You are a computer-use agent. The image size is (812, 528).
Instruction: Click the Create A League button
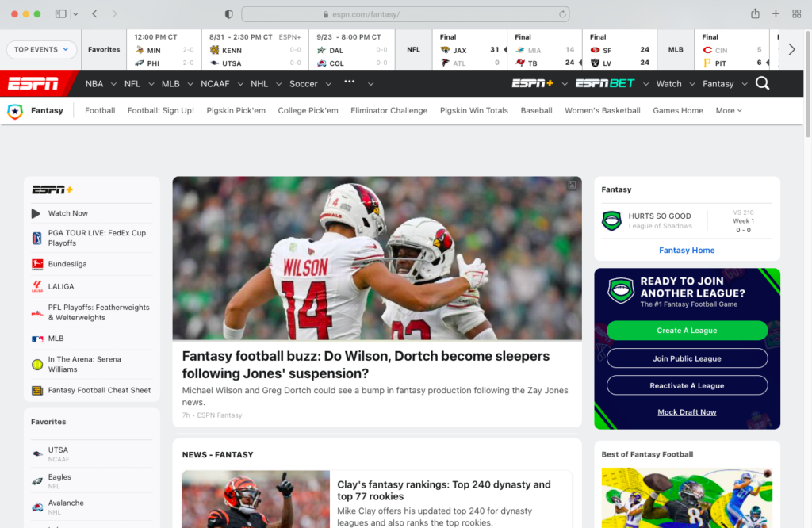[x=687, y=331]
